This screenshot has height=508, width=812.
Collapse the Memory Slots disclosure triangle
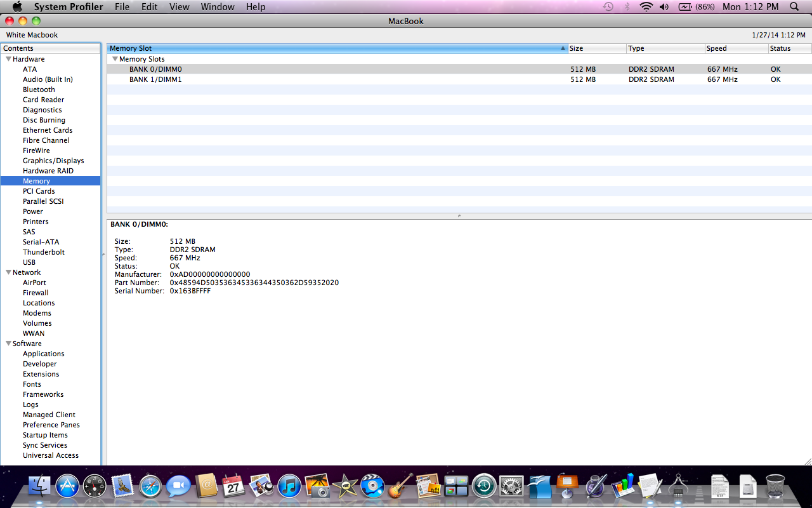coord(115,59)
